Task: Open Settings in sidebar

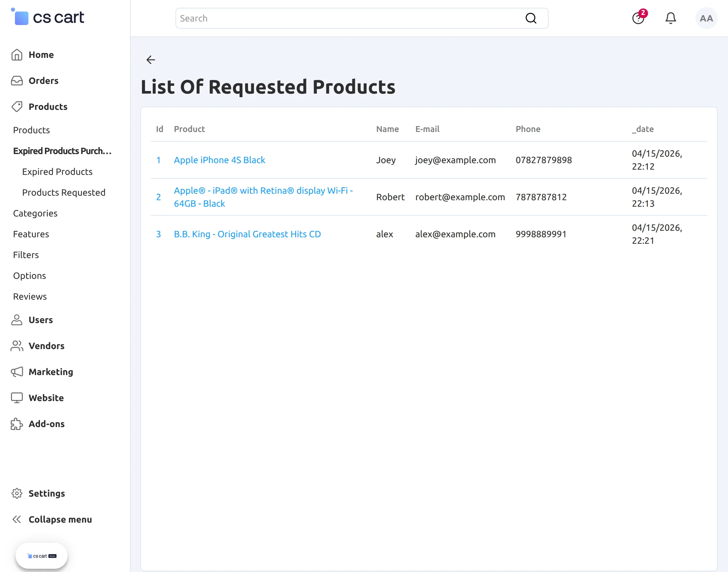Action: (47, 493)
